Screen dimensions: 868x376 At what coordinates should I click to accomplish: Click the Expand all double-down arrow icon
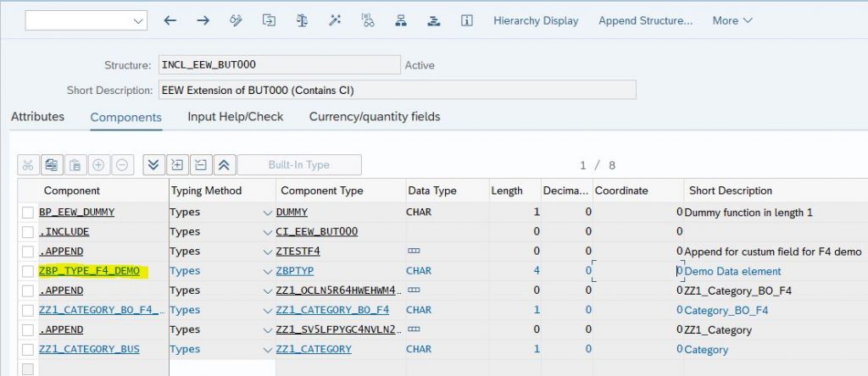[x=154, y=165]
